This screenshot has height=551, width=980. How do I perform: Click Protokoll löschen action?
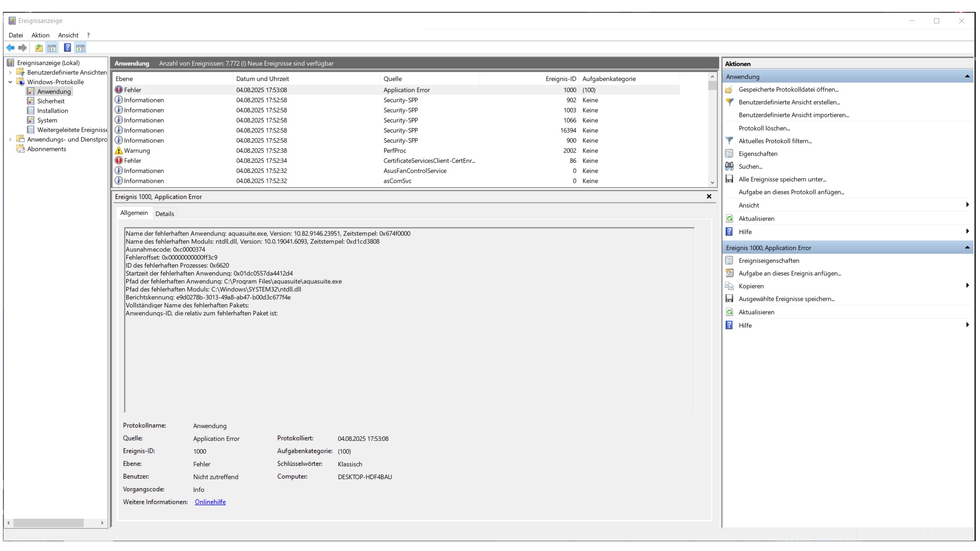764,128
